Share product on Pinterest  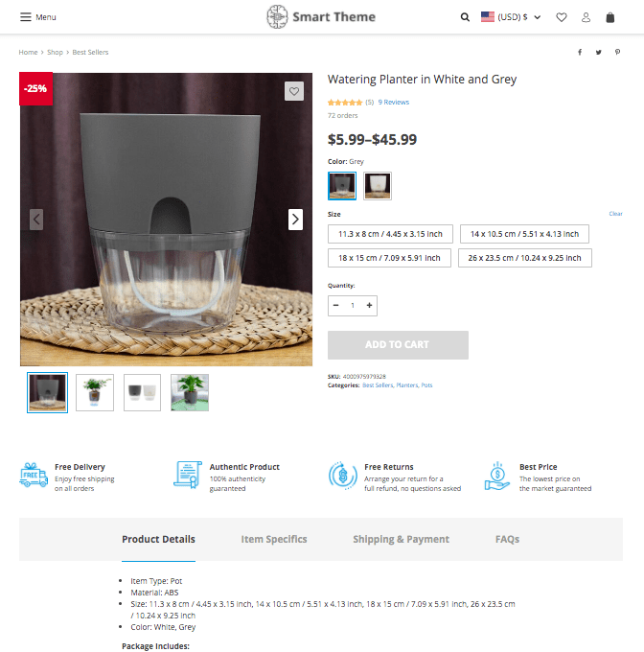pyautogui.click(x=617, y=53)
